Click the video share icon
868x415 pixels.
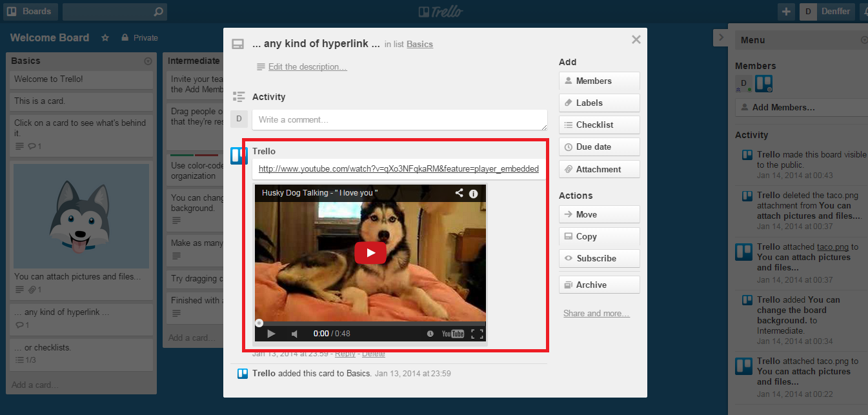tap(459, 193)
